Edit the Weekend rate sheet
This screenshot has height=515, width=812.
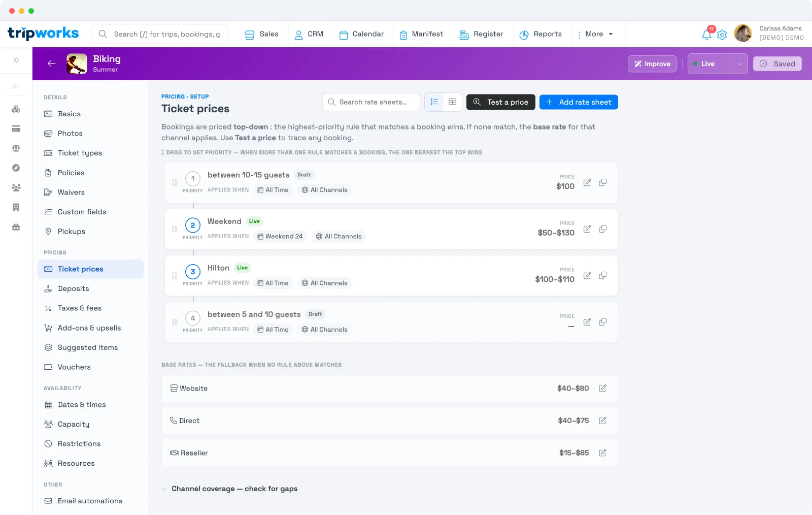[587, 229]
